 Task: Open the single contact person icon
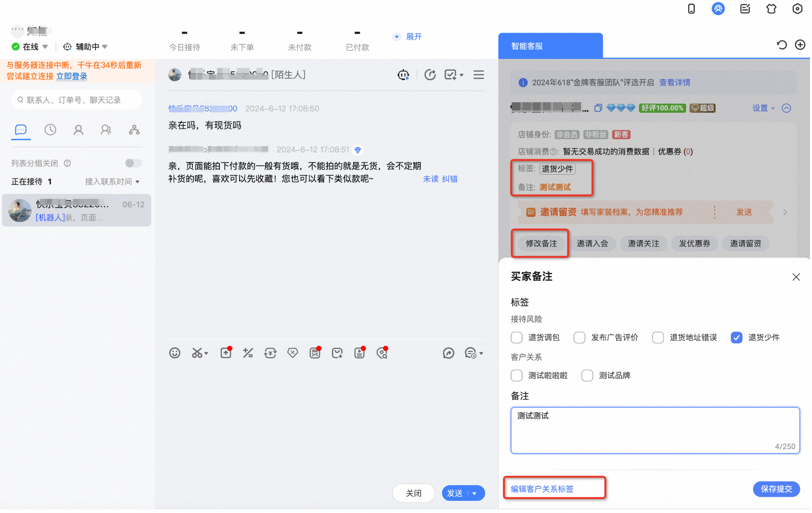coord(78,130)
